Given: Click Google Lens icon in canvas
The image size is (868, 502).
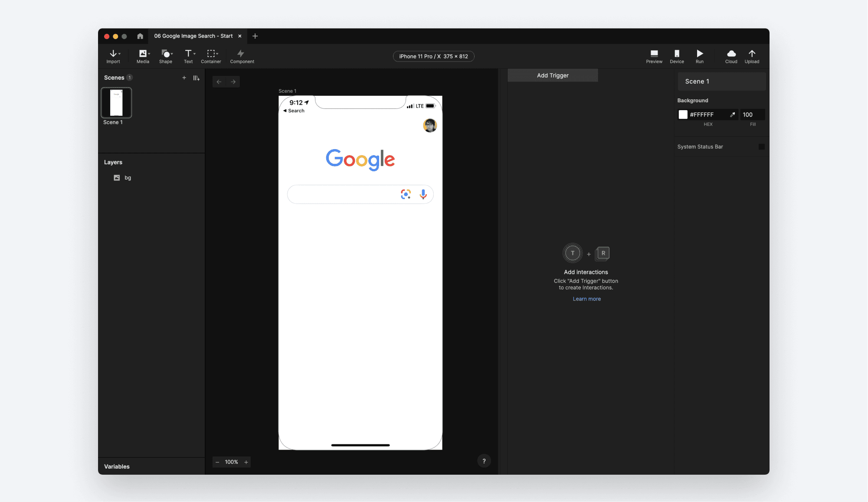Looking at the screenshot, I should [406, 194].
